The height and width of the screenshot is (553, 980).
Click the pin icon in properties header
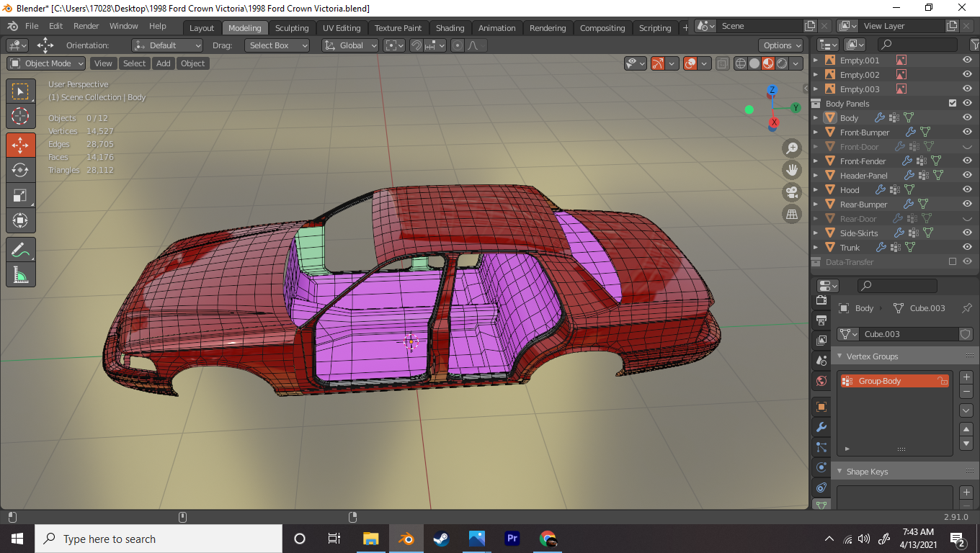967,308
